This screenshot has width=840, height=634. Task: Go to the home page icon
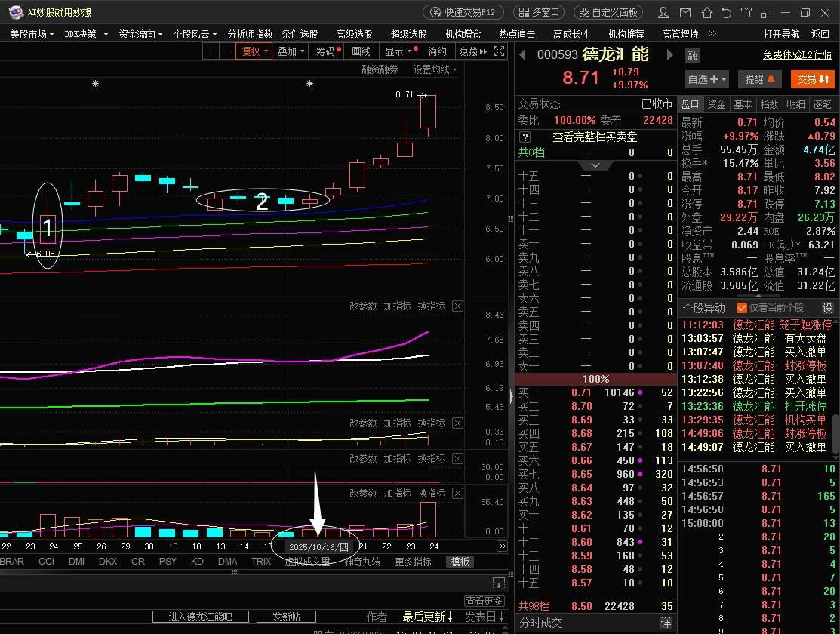pyautogui.click(x=707, y=12)
